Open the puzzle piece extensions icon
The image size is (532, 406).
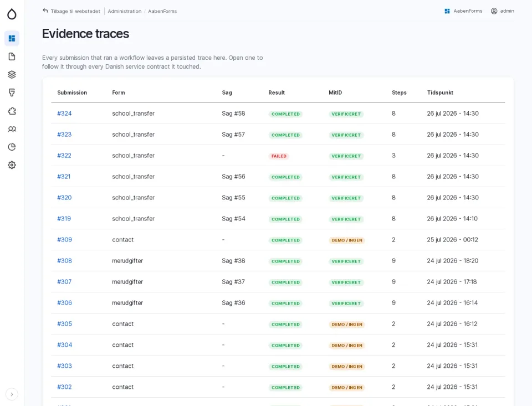point(12,111)
